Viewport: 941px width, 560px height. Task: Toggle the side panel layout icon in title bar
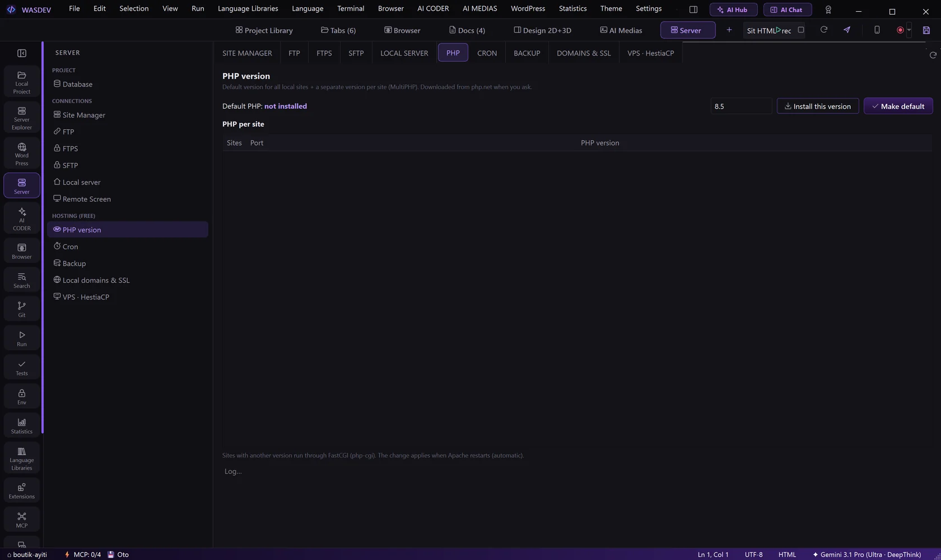[693, 10]
